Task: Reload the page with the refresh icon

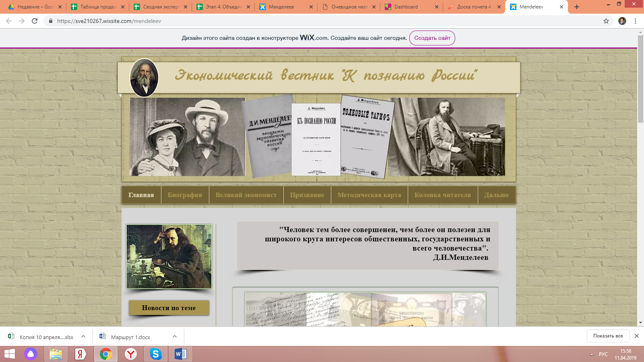Action: click(35, 21)
